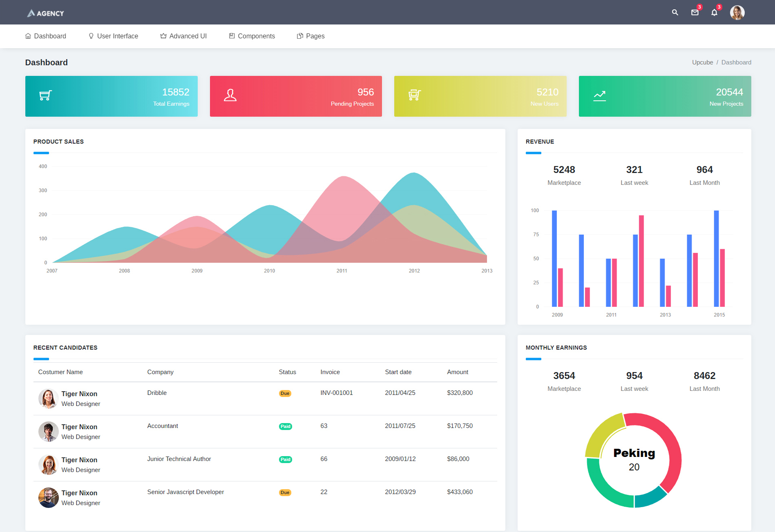Image resolution: width=775 pixels, height=532 pixels.
Task: Open the mail inbox icon
Action: (x=695, y=13)
